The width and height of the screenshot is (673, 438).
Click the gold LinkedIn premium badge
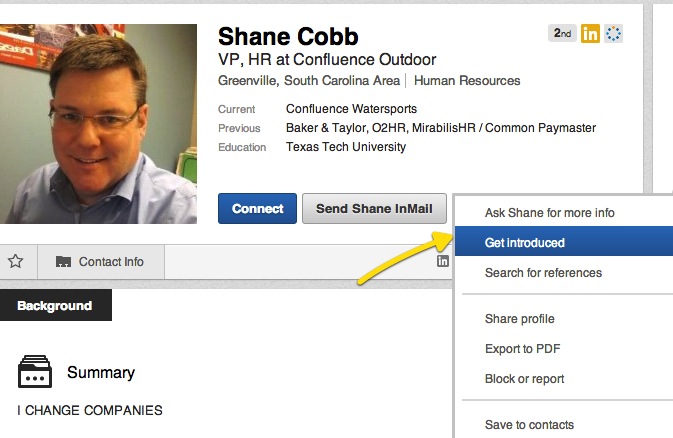(590, 33)
